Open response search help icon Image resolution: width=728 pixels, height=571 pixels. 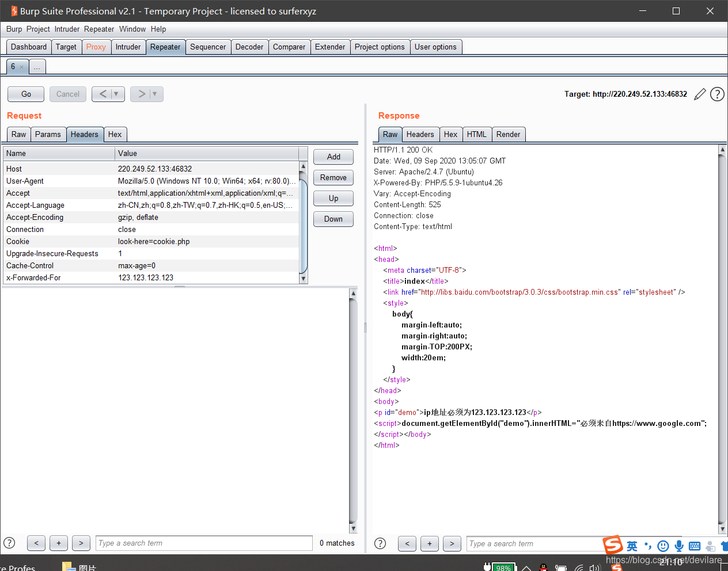pos(380,543)
